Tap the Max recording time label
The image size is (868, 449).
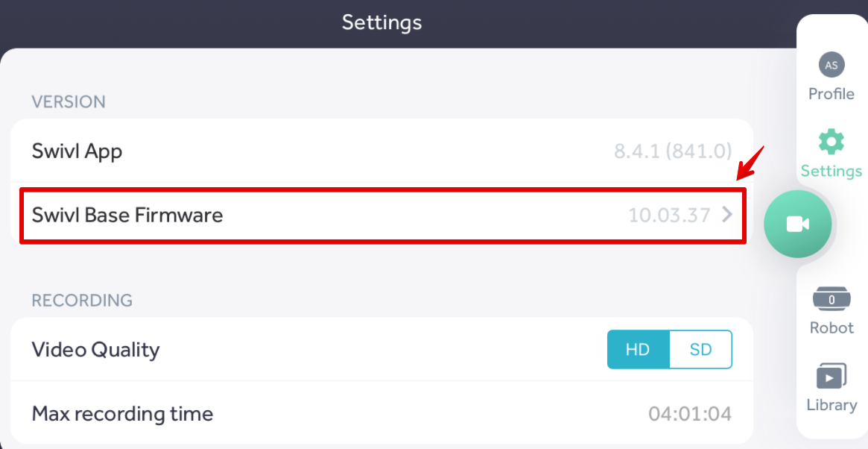point(122,413)
